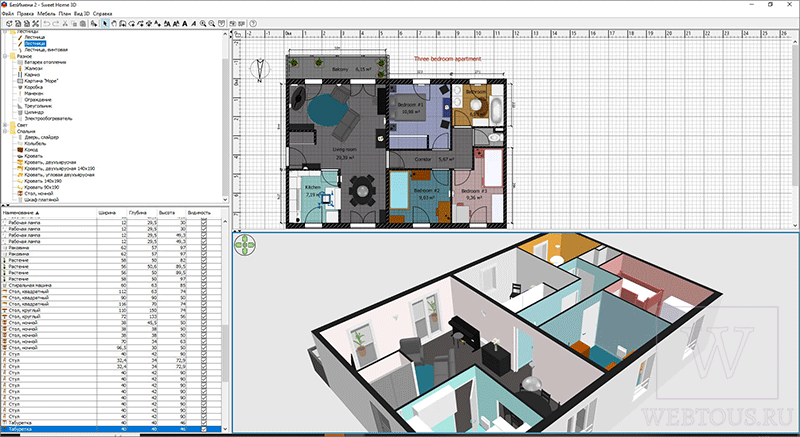
Task: Click the compass rose on the plan
Action: (261, 70)
